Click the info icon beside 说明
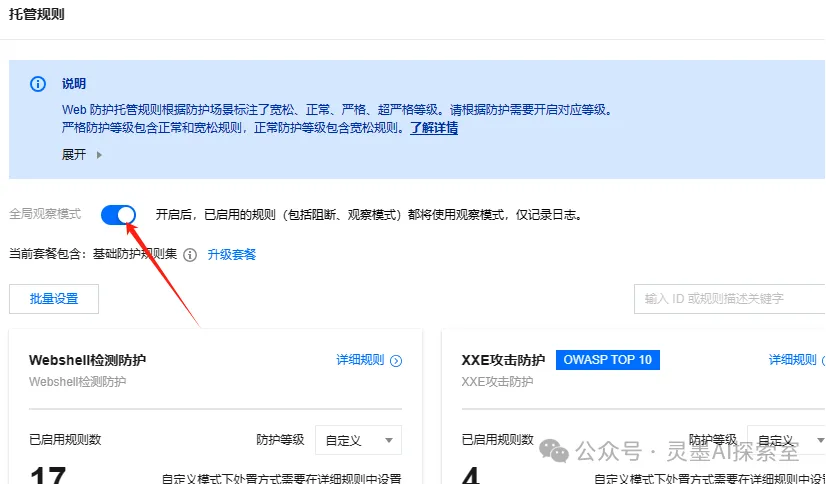This screenshot has width=826, height=484. click(38, 84)
